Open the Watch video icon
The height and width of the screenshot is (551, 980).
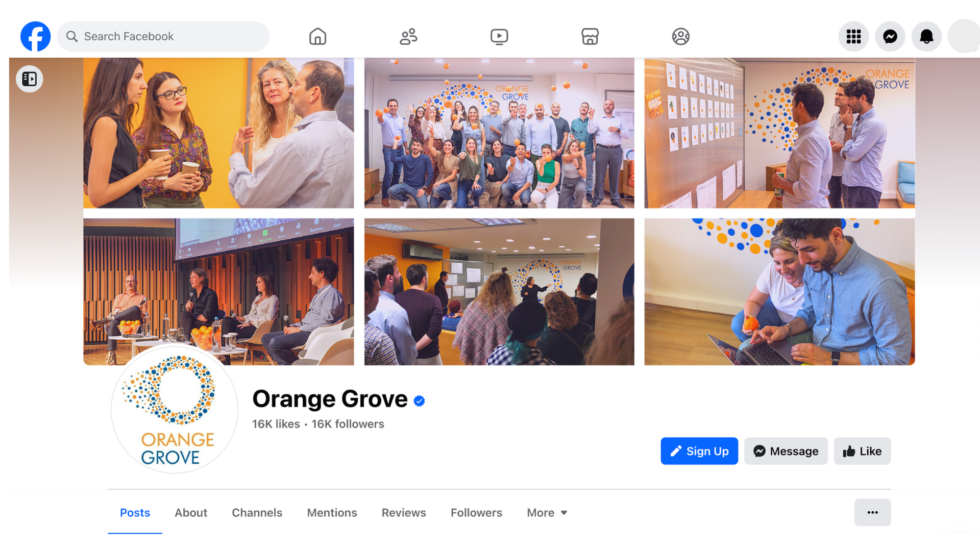point(499,36)
